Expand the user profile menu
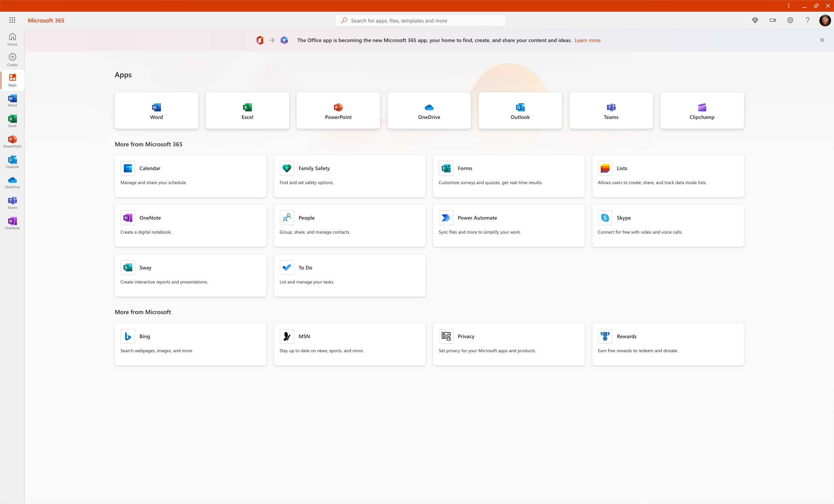 click(825, 20)
